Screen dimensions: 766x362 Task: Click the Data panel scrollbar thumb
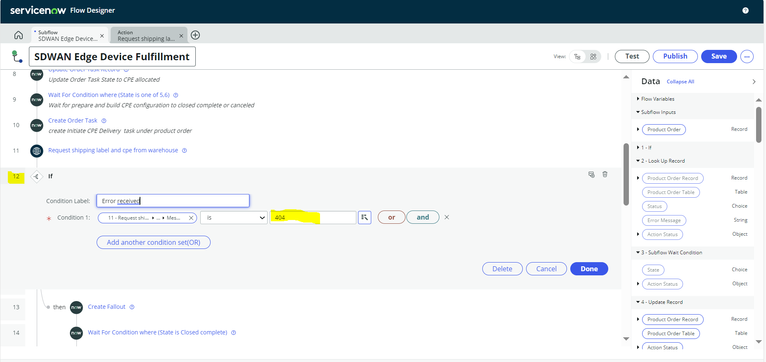[x=759, y=125]
